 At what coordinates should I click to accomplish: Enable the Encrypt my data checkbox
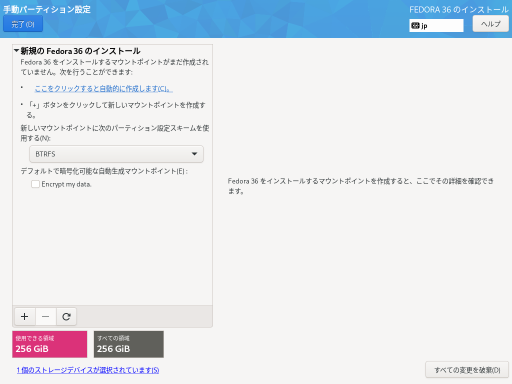click(35, 184)
